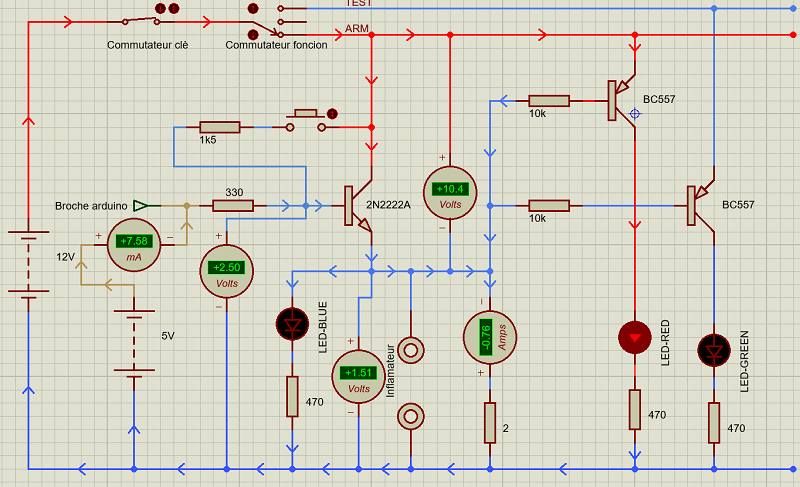Select the 2N2222A transistor symbol
Viewport: 800px width, 487px height.
click(359, 207)
